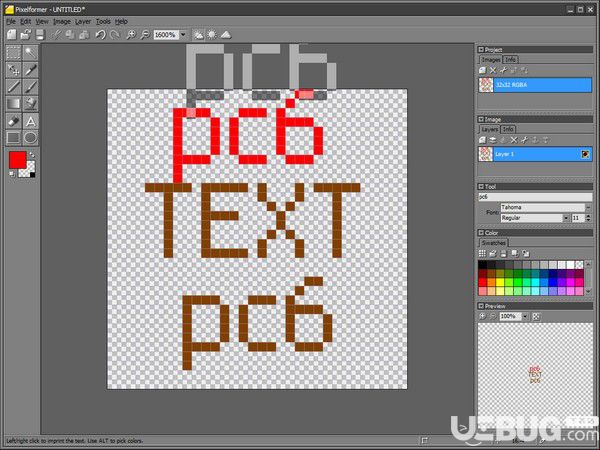Collapse the Preview panel
The height and width of the screenshot is (450, 600).
(481, 306)
